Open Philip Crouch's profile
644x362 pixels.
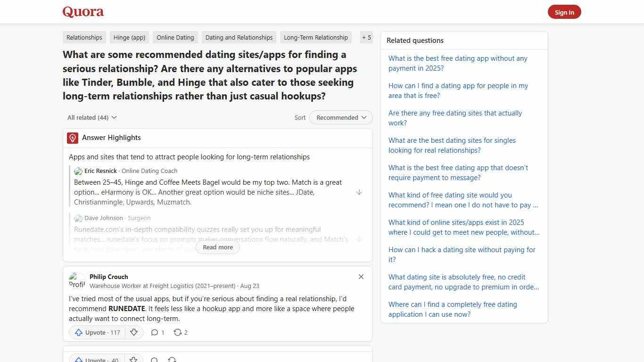tap(108, 277)
